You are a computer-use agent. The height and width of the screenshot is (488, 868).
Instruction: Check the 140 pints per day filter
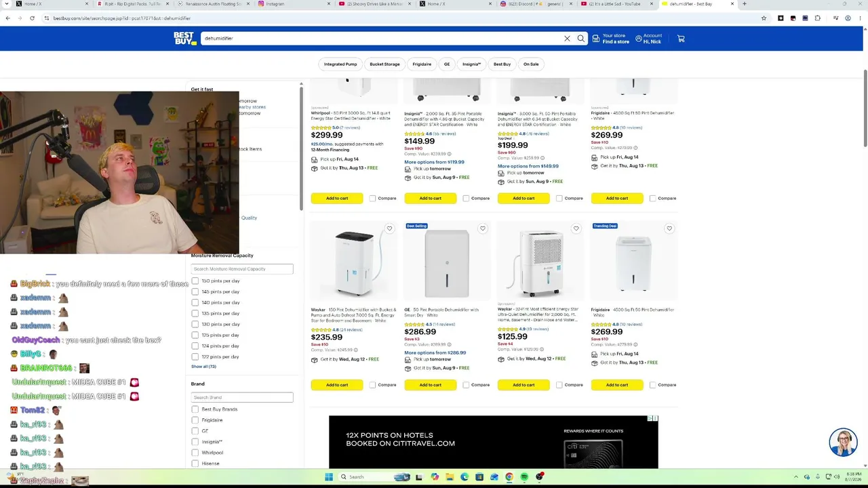click(x=195, y=302)
